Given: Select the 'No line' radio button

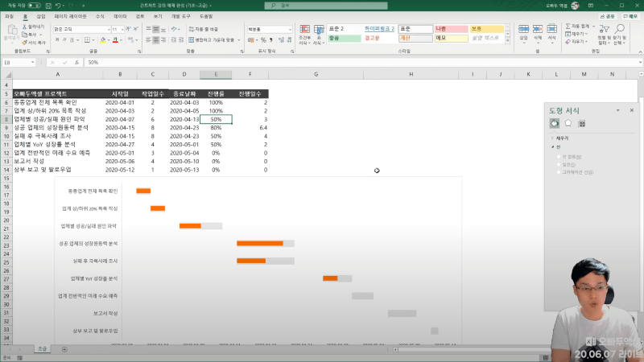Looking at the screenshot, I should [x=559, y=156].
